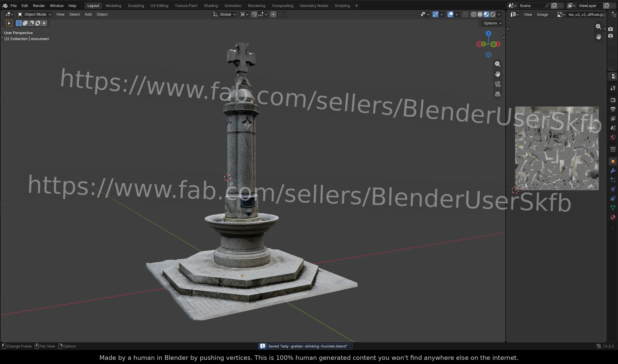Open the File menu
This screenshot has height=364, width=618.
(x=14, y=6)
